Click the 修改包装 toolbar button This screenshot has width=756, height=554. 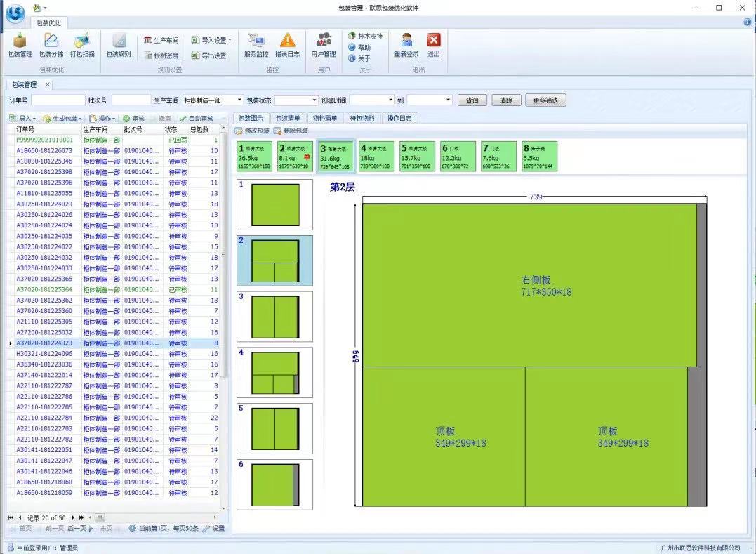coord(252,131)
